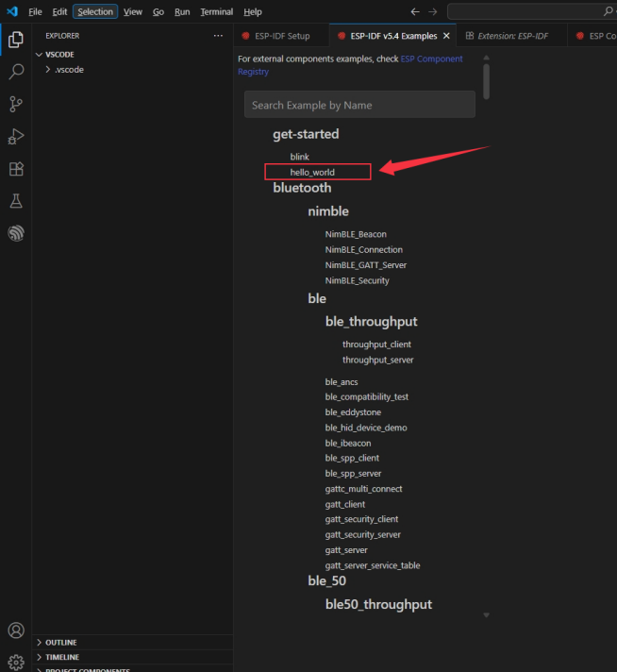Open the Extensions view
This screenshot has width=617, height=672.
coord(16,169)
